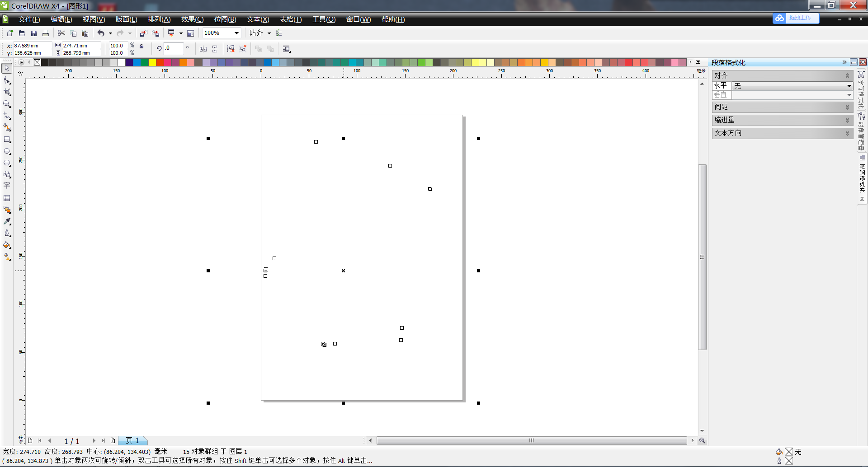Select the Text tool (字)

pos(7,186)
